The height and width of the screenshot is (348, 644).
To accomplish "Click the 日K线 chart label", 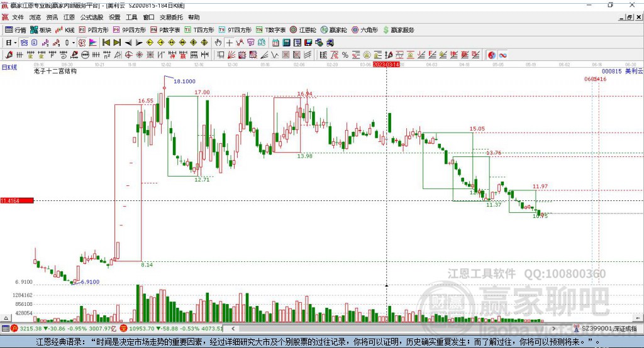I will (9, 67).
